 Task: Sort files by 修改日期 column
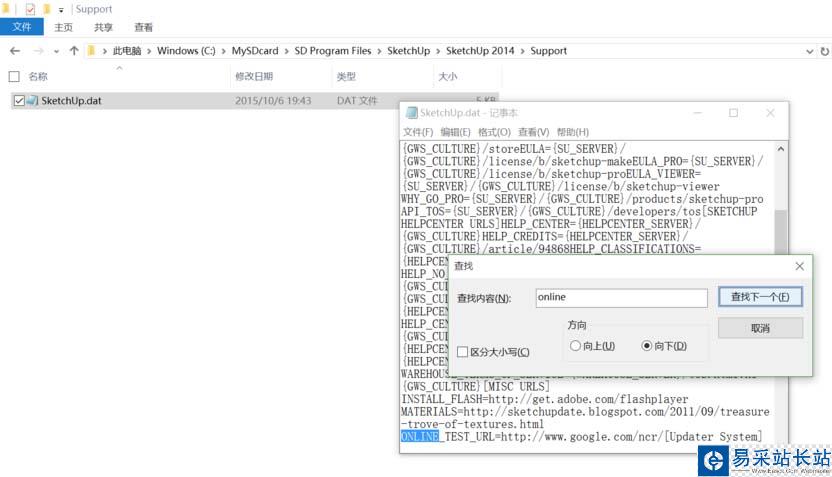pos(254,76)
